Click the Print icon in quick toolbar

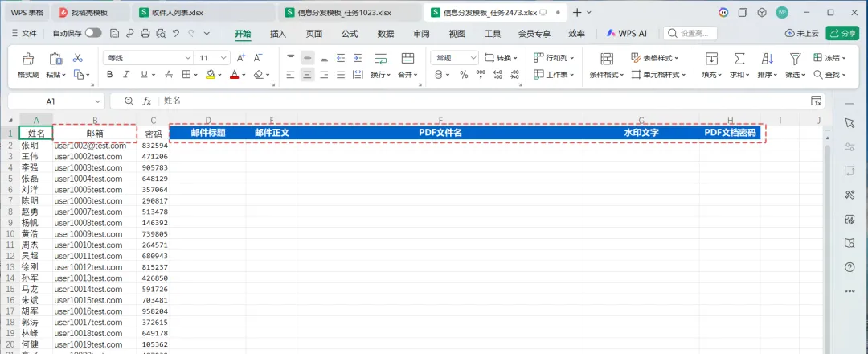145,33
